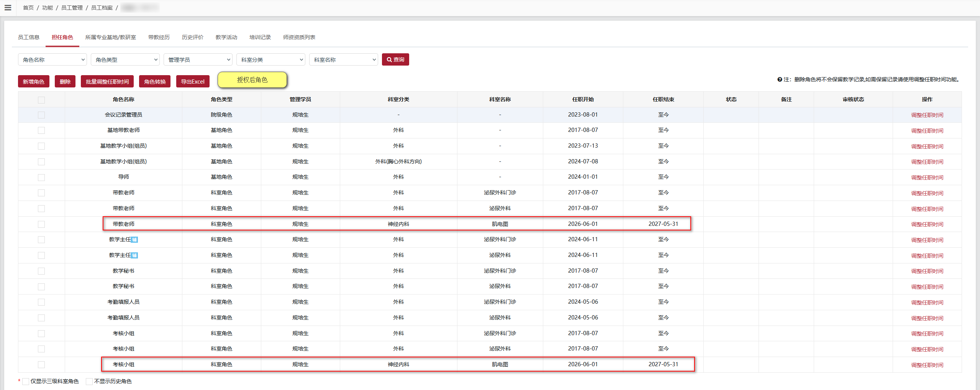Toggle the select-all checkbox in table header
Viewport: 980px width, 390px height.
[41, 100]
